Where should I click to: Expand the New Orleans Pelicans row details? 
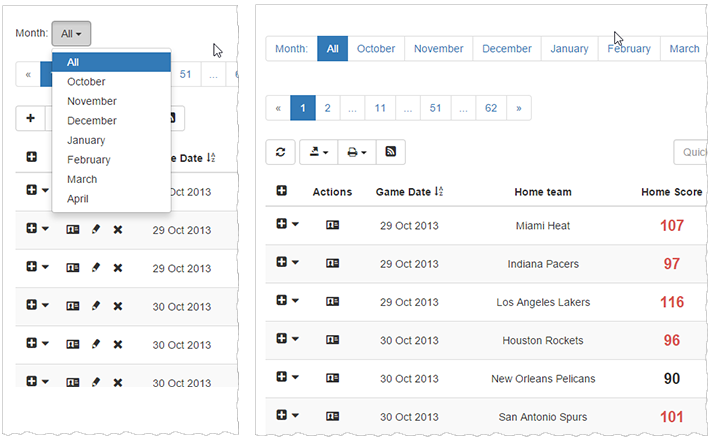282,376
